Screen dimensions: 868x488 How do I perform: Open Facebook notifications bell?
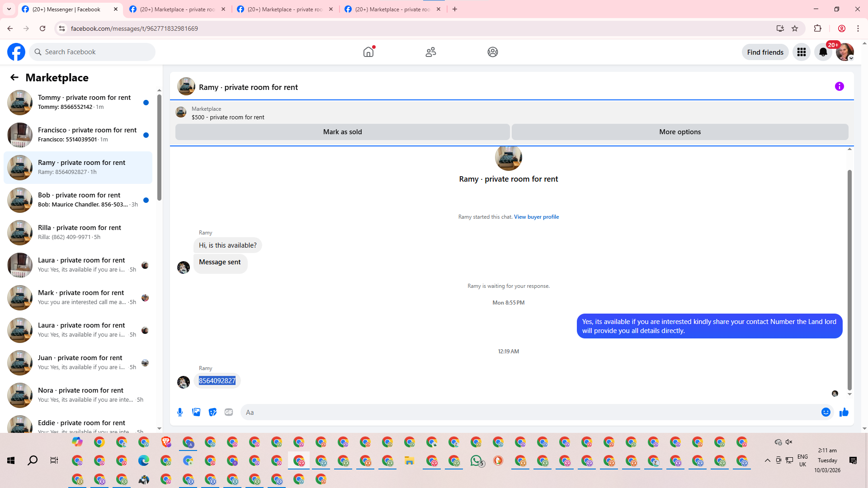[823, 52]
